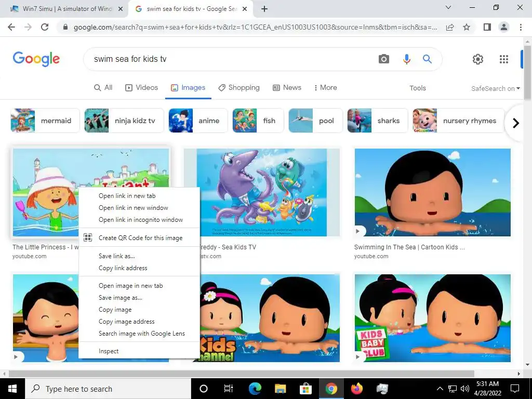Open the SafeSearch on dropdown

point(495,88)
